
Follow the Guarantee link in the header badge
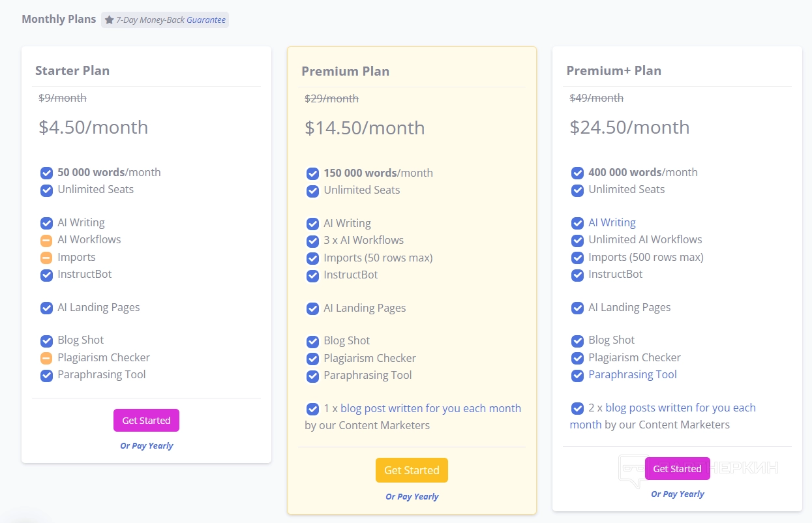coord(206,20)
